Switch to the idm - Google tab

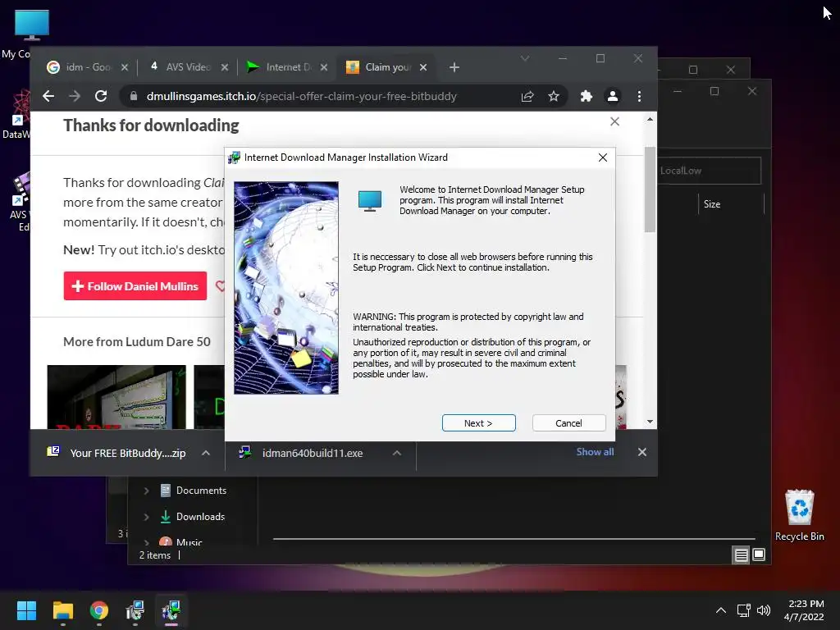pyautogui.click(x=87, y=67)
